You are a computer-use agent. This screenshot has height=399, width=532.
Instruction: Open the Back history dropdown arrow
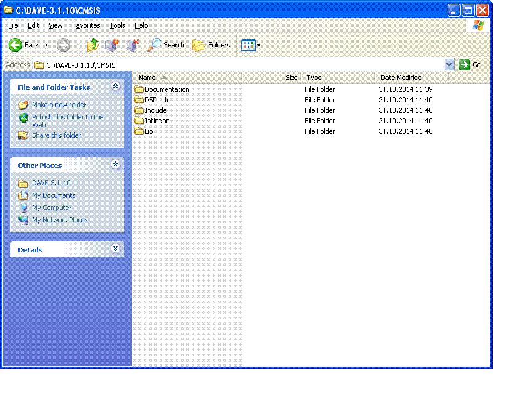point(46,45)
